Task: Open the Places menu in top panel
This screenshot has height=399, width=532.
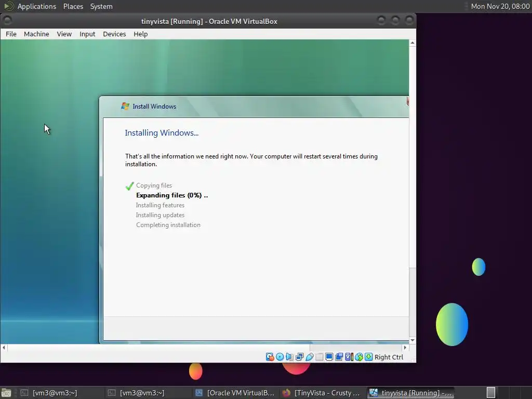Action: (x=73, y=6)
